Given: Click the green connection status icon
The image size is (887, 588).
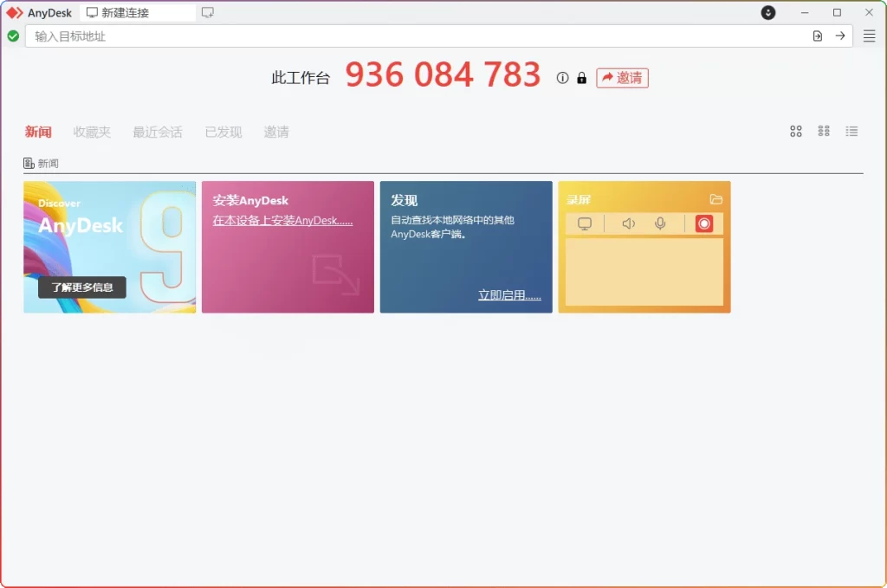Looking at the screenshot, I should click(12, 36).
